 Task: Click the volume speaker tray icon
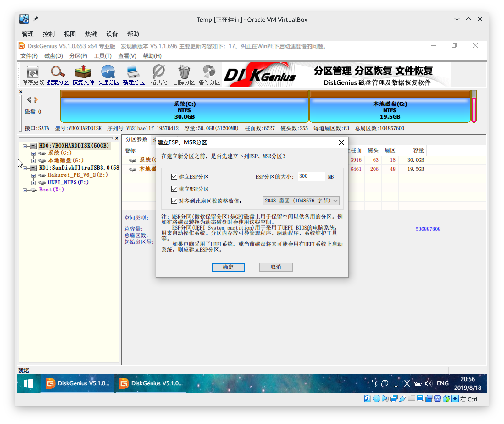point(429,383)
